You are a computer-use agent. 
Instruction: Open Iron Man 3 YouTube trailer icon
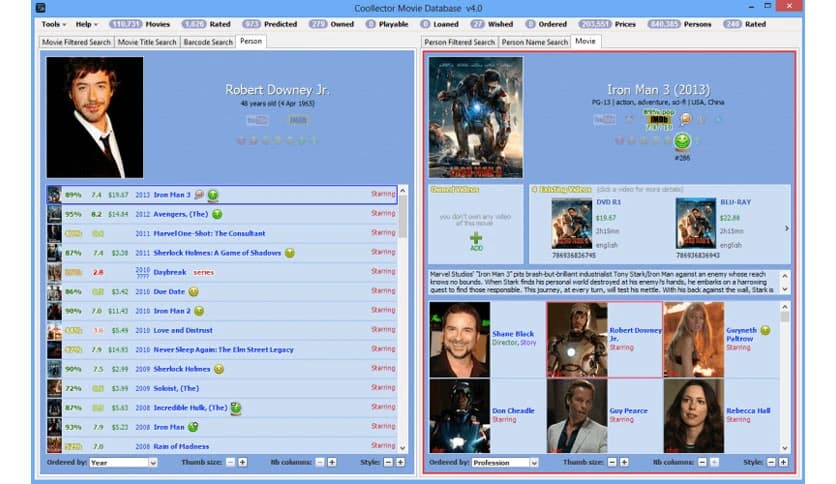[604, 120]
